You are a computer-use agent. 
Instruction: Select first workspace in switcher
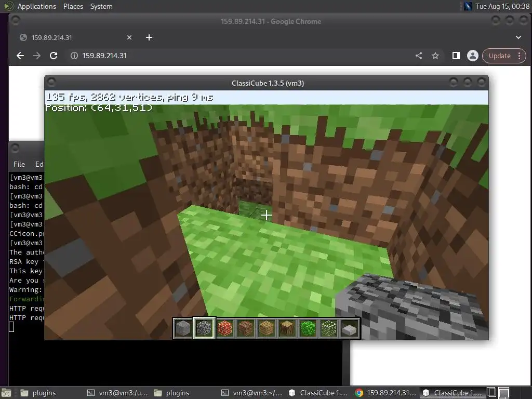(491, 393)
